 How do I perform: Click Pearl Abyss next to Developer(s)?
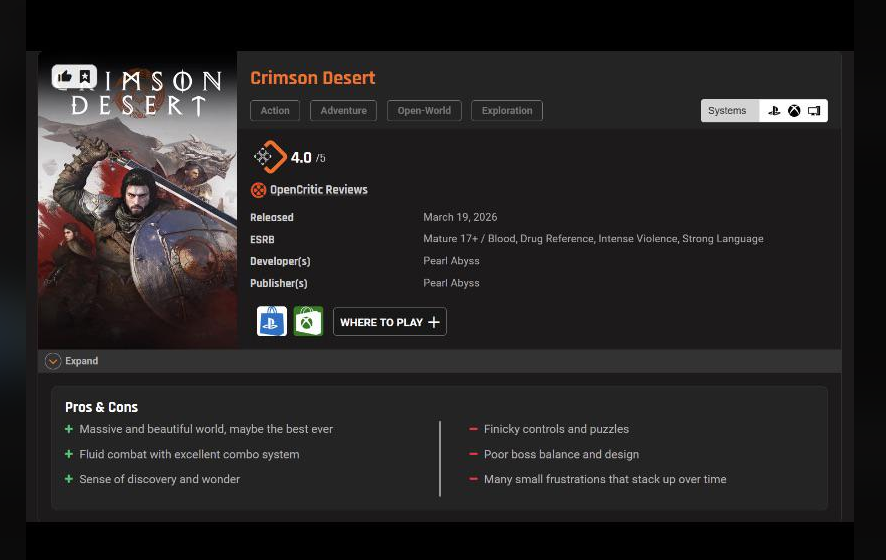click(451, 261)
